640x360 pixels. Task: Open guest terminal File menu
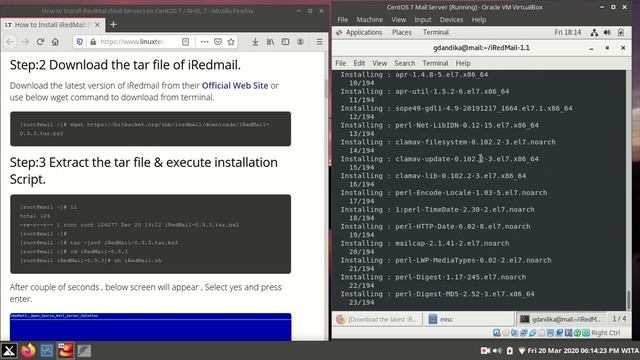pos(340,63)
